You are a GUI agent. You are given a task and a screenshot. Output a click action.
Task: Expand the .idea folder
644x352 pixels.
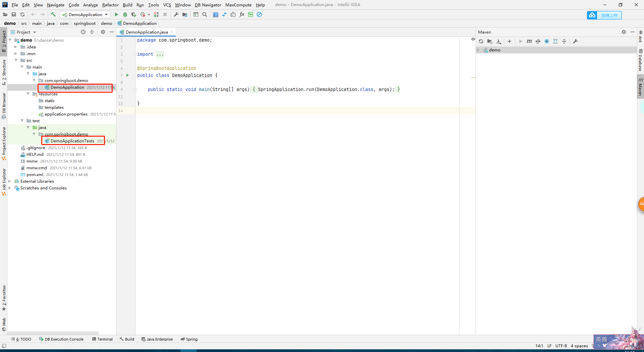tap(15, 47)
